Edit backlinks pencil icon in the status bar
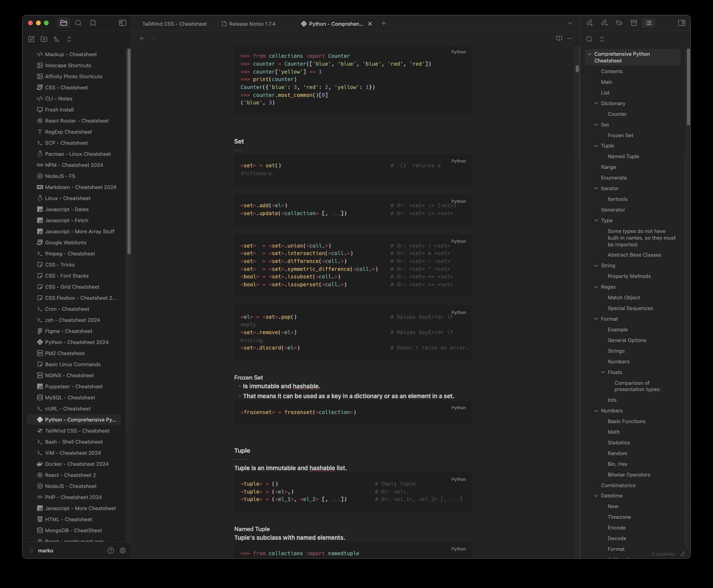713x588 pixels. coord(683,554)
